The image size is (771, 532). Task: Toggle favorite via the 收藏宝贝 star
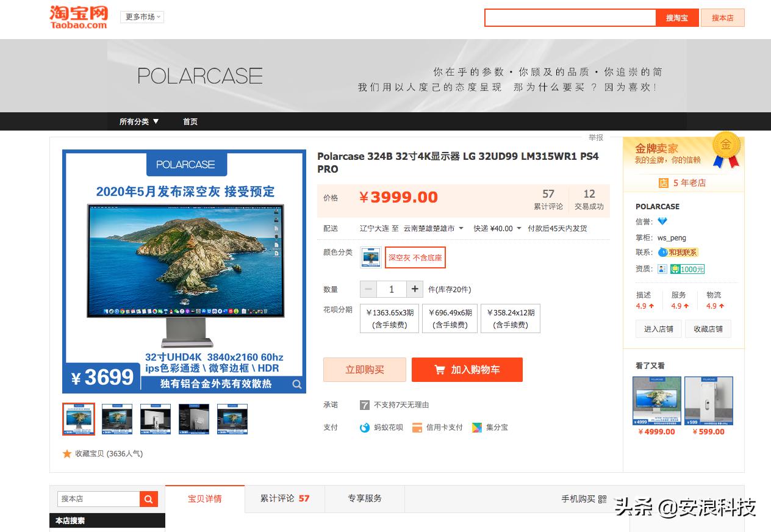[68, 453]
